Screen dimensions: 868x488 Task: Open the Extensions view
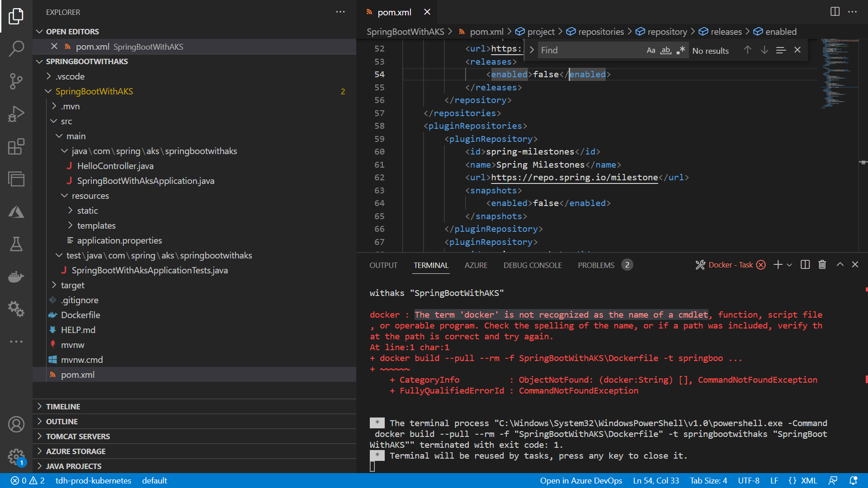tap(16, 147)
